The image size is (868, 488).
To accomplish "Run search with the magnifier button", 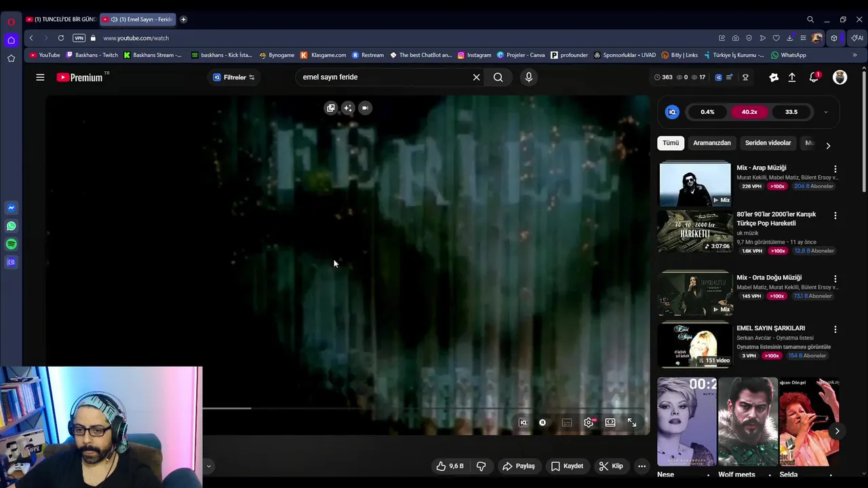I will point(498,77).
